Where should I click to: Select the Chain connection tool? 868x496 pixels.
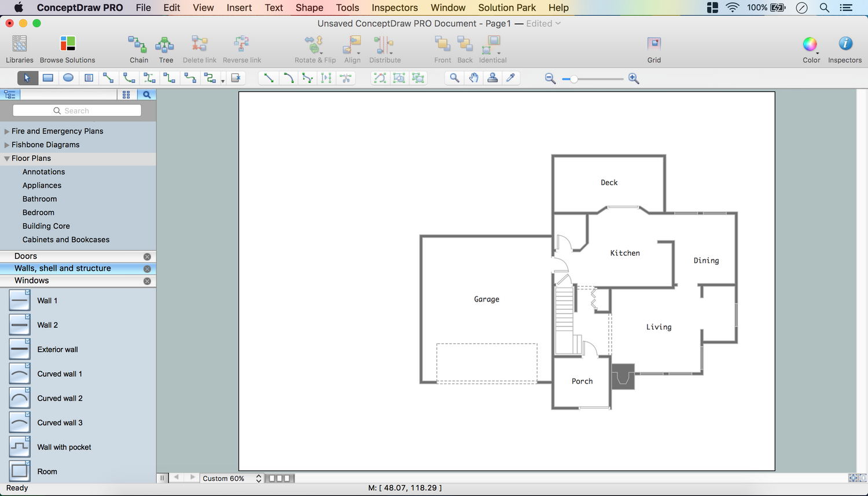click(x=138, y=45)
